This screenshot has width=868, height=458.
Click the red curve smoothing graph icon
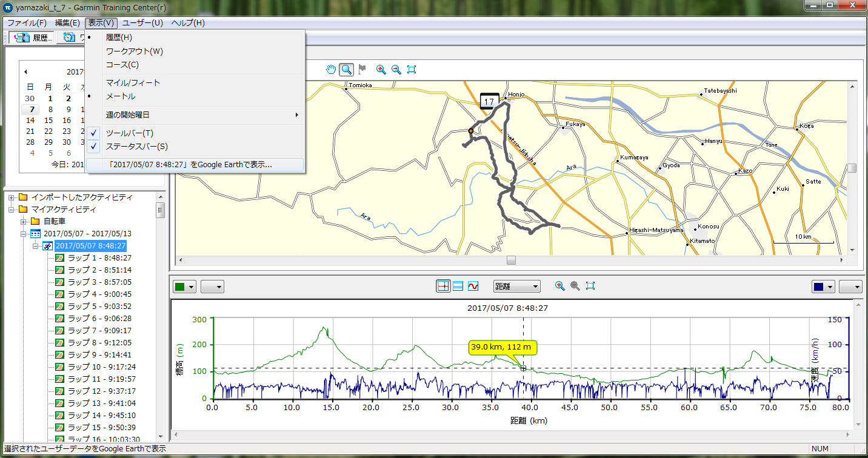(x=473, y=286)
